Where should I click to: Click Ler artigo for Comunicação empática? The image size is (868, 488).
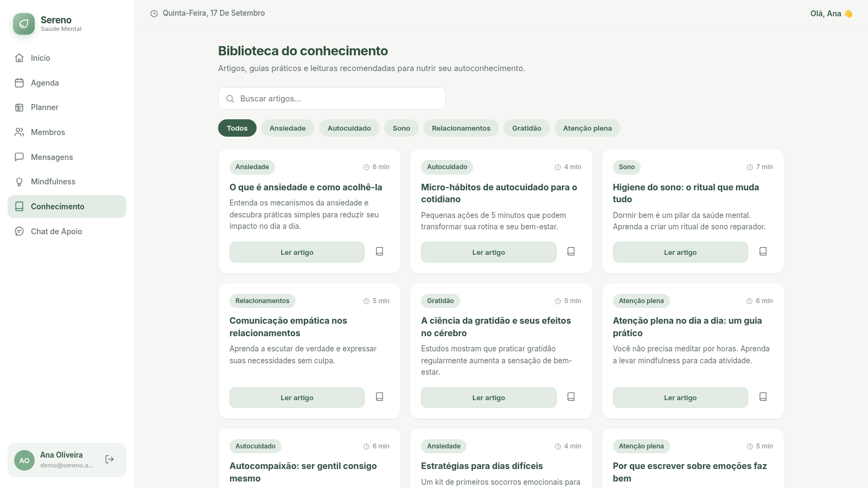297,397
